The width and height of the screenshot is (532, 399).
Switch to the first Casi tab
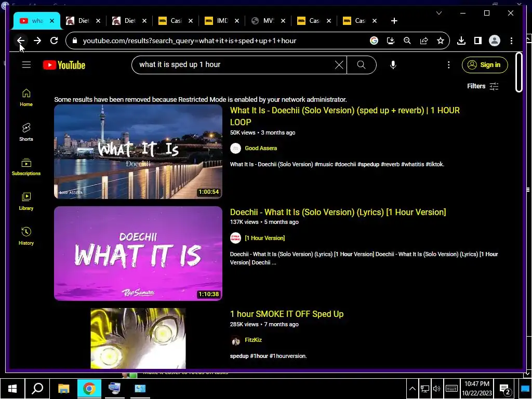pos(176,21)
